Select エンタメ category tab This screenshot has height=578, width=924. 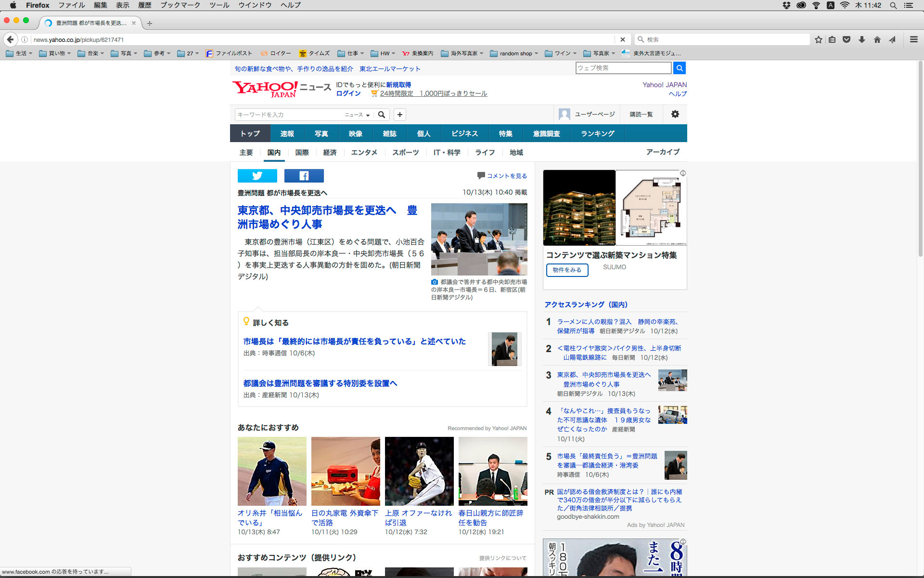pos(364,152)
